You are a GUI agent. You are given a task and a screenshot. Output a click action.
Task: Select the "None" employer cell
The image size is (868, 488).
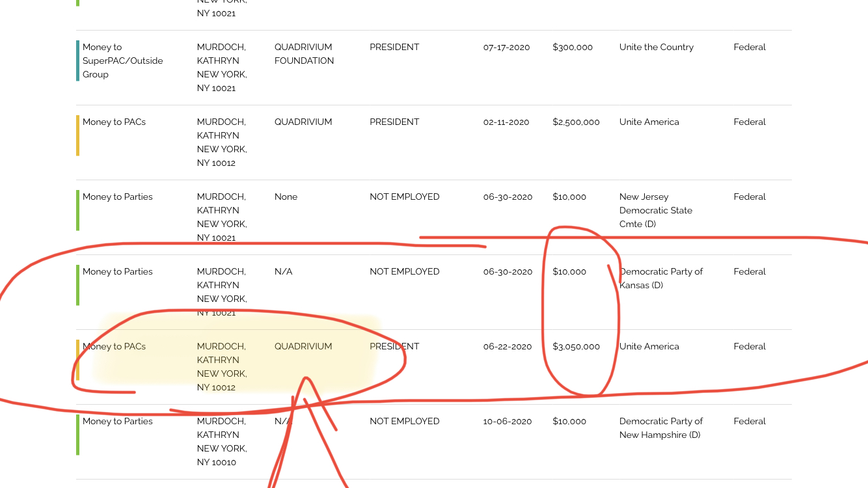[286, 197]
